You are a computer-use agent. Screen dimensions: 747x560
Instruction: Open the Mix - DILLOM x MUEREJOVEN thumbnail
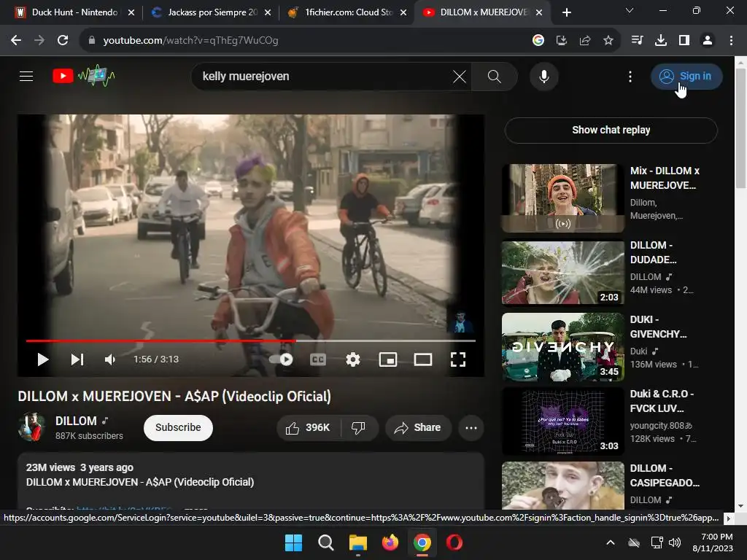tap(562, 198)
